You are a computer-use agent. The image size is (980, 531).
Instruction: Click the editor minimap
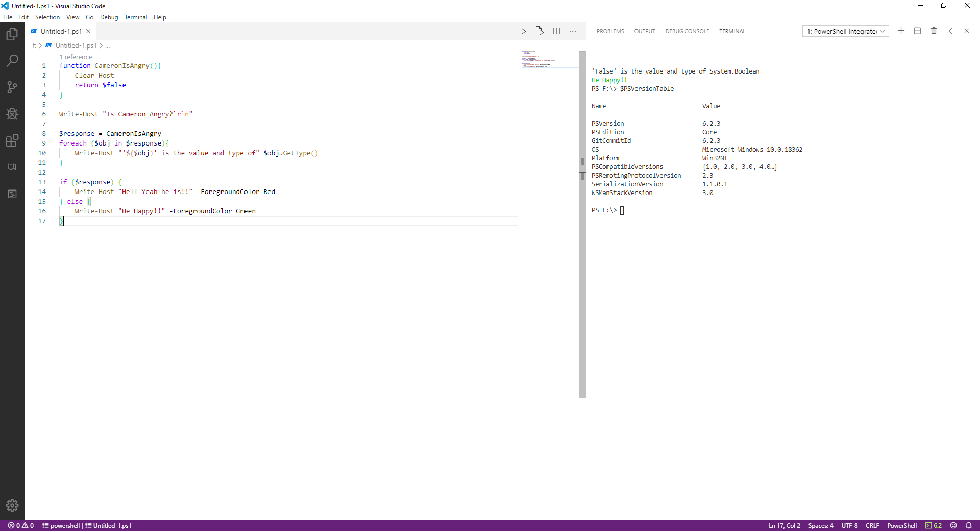coord(546,59)
